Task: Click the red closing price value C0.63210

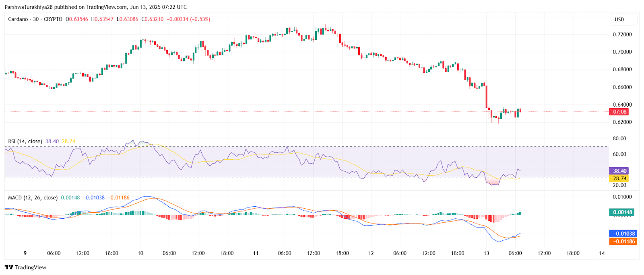Action: (x=153, y=19)
